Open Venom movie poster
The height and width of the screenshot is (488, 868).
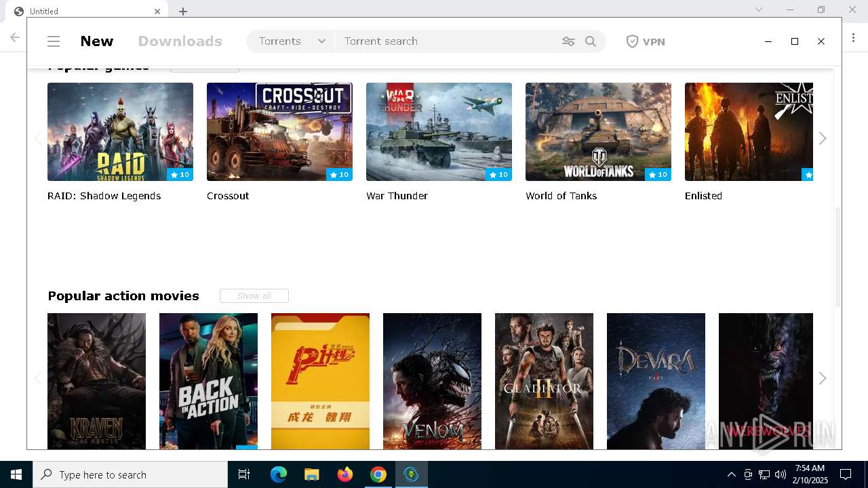432,381
